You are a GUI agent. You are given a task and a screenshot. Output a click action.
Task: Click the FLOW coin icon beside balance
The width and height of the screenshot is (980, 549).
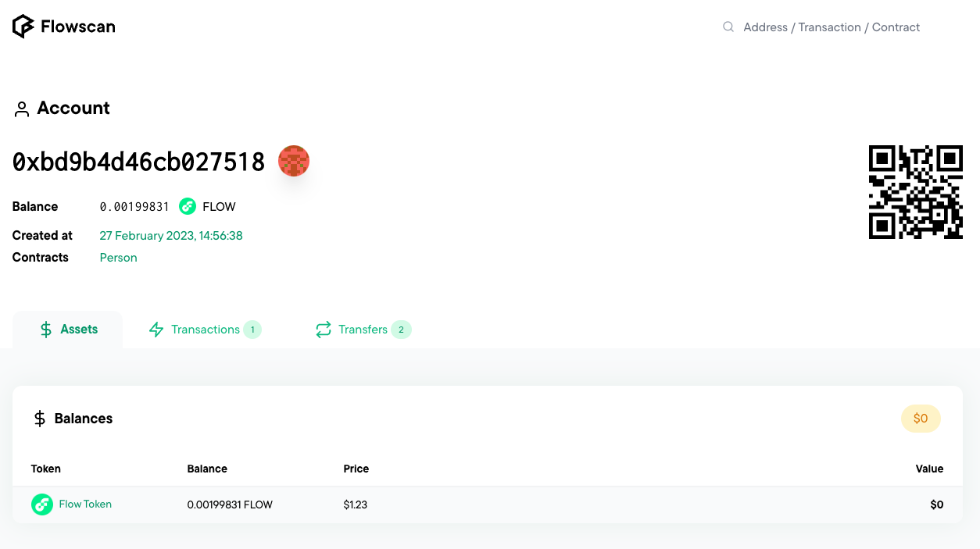point(187,206)
